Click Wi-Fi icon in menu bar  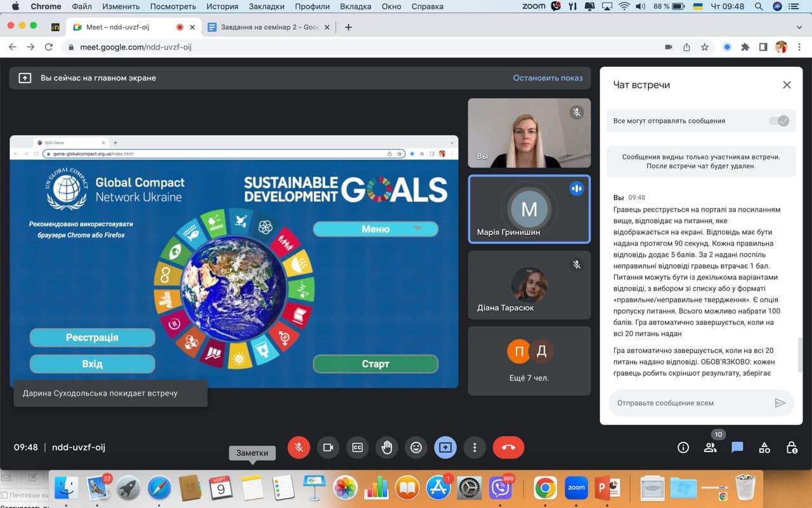tap(624, 6)
